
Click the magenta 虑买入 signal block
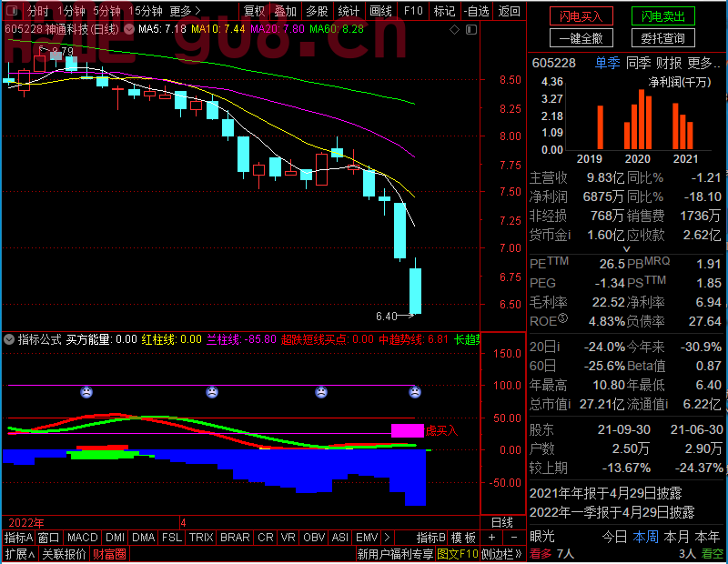[x=408, y=431]
